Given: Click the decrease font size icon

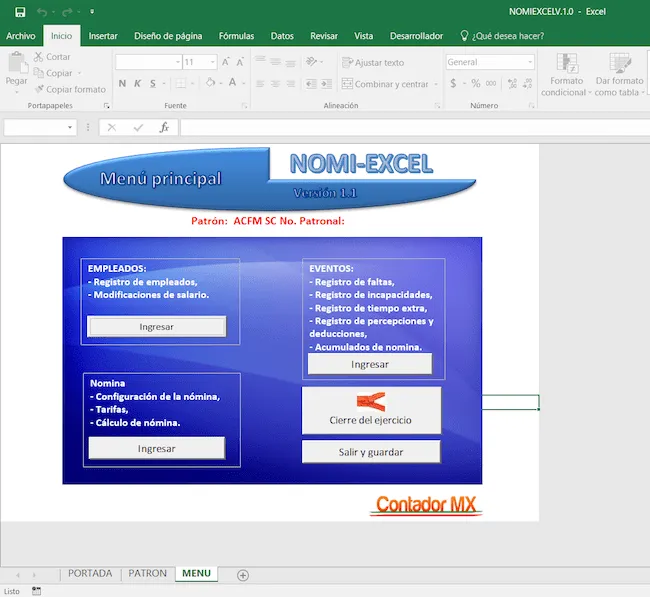Looking at the screenshot, I should pyautogui.click(x=240, y=62).
